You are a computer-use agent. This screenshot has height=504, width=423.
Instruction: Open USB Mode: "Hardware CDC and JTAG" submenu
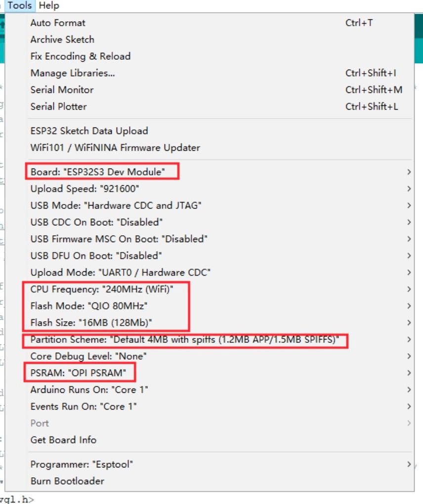(x=210, y=206)
